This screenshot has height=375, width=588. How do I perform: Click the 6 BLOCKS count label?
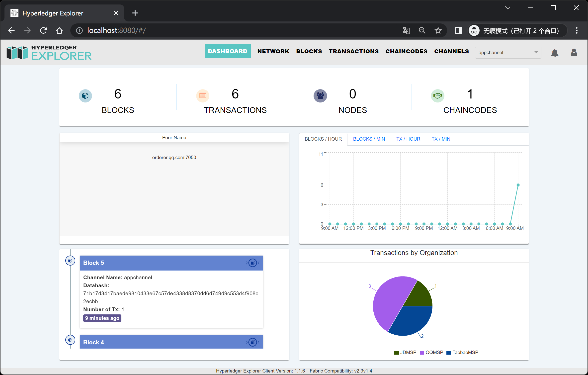(118, 101)
